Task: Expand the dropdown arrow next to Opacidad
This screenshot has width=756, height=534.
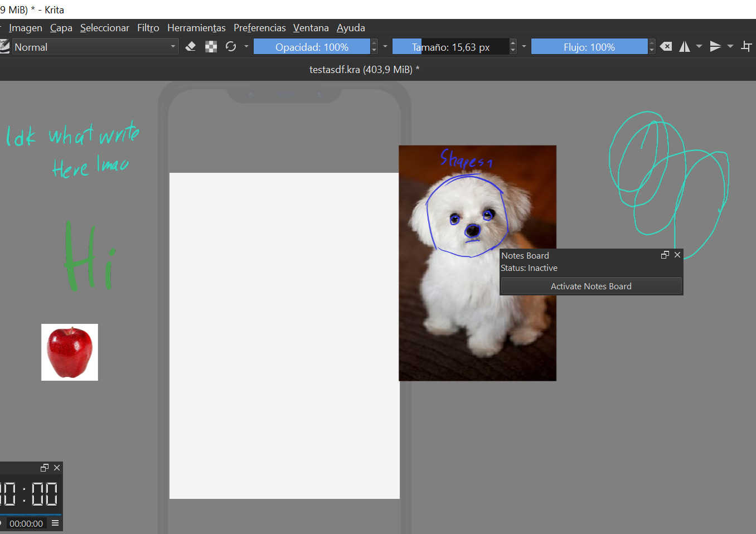Action: point(385,47)
